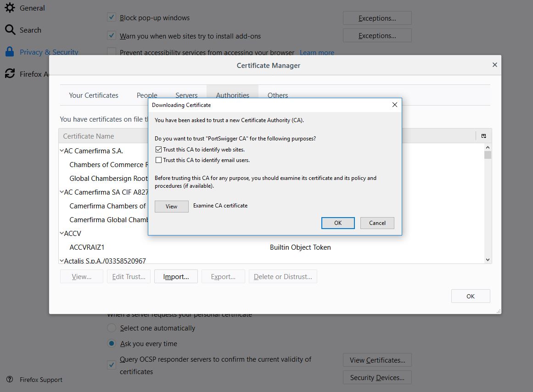Collapse the AC Camerfirma SA CIF tree group
The width and height of the screenshot is (533, 392).
[62, 192]
